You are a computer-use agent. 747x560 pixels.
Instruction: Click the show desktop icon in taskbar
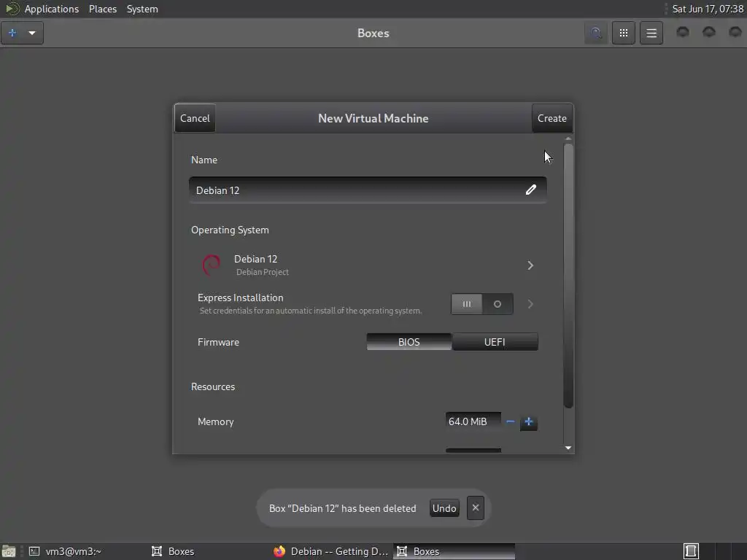(x=9, y=551)
